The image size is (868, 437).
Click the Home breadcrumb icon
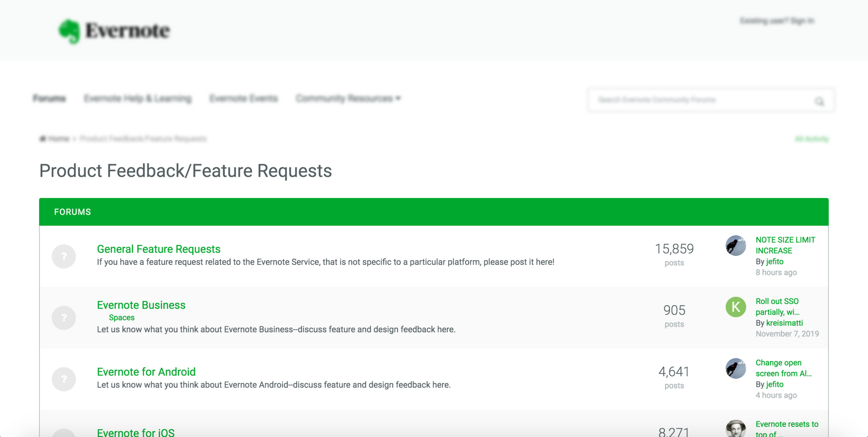pos(43,139)
